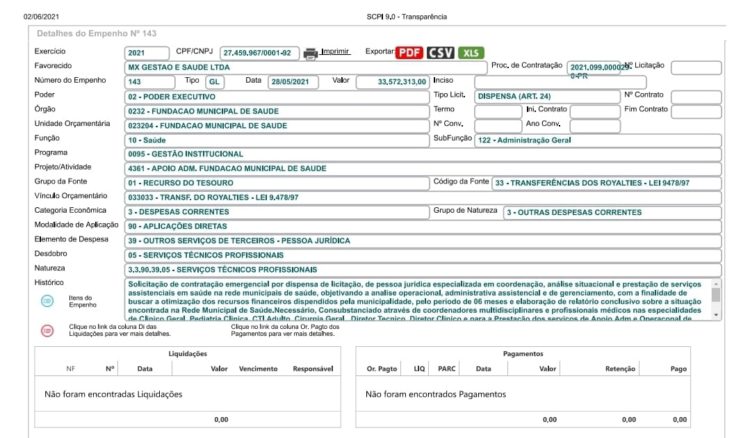
Task: Click the SubFunção field 122 - Administração Geral
Action: pyautogui.click(x=598, y=140)
